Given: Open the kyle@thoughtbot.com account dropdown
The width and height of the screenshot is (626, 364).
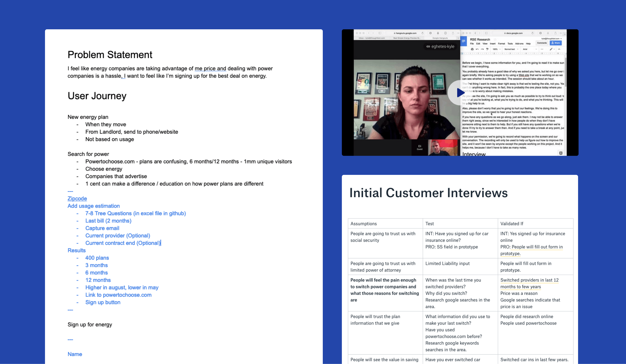Looking at the screenshot, I should click(x=552, y=39).
